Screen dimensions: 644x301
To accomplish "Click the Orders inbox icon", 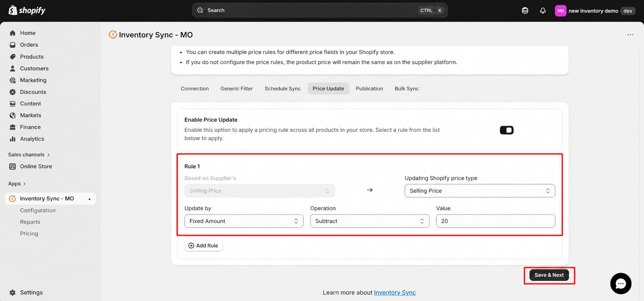I will (x=13, y=45).
